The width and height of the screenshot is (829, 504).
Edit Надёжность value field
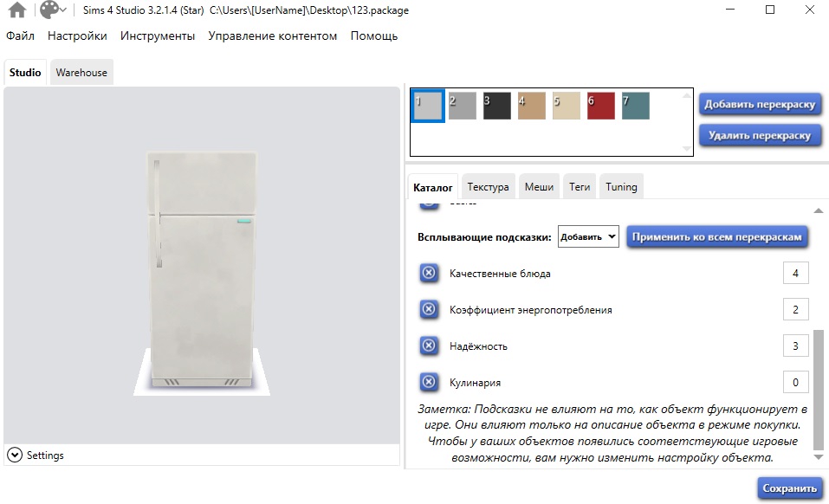[795, 346]
